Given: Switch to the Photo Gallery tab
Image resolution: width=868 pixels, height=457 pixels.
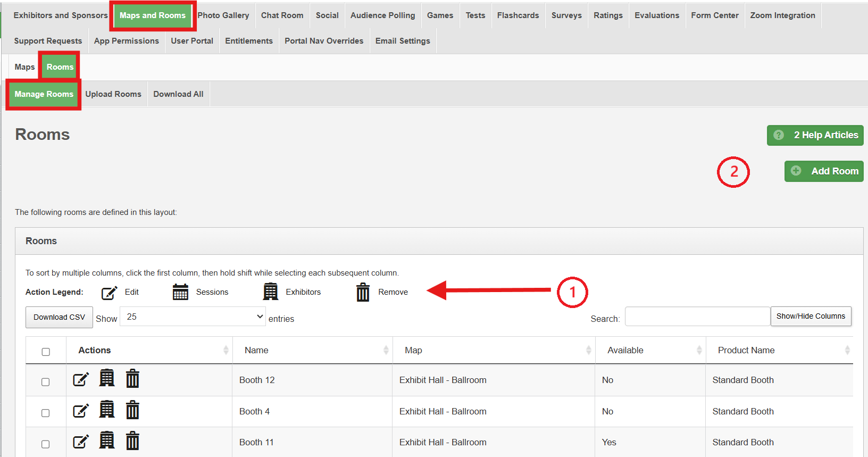Looking at the screenshot, I should pos(223,15).
